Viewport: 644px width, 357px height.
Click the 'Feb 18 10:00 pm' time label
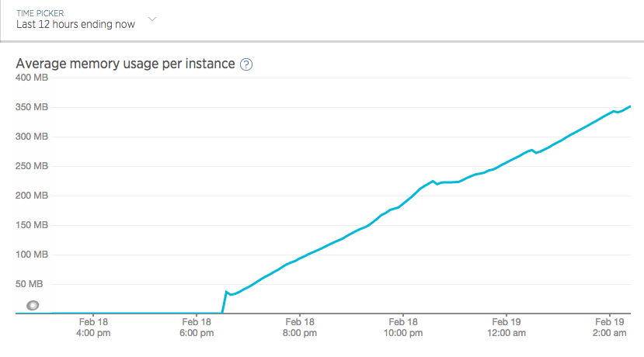point(403,328)
